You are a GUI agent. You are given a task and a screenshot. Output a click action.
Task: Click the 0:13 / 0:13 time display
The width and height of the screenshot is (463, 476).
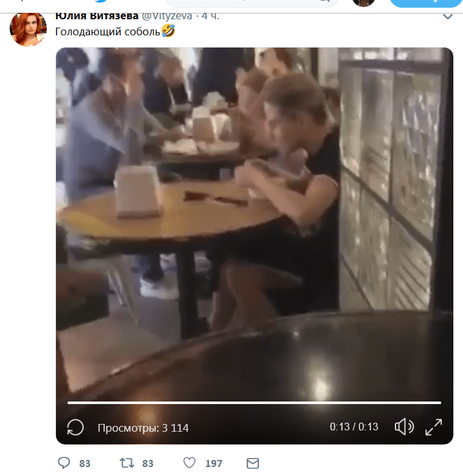pos(354,427)
